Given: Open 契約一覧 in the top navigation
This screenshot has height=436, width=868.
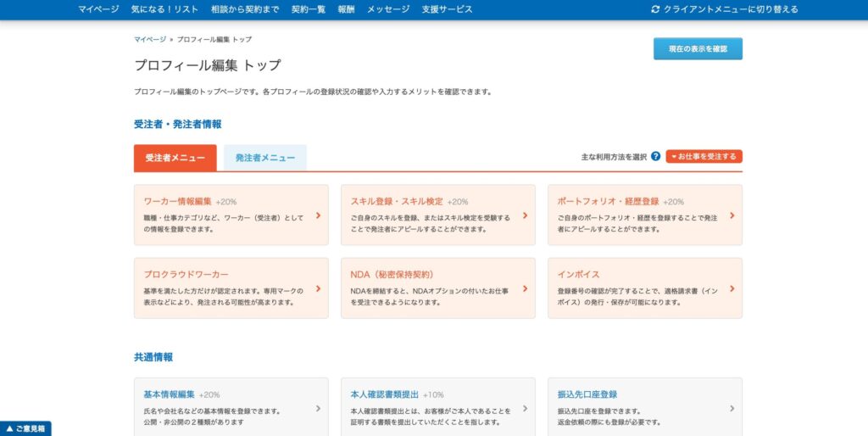Looking at the screenshot, I should tap(309, 9).
